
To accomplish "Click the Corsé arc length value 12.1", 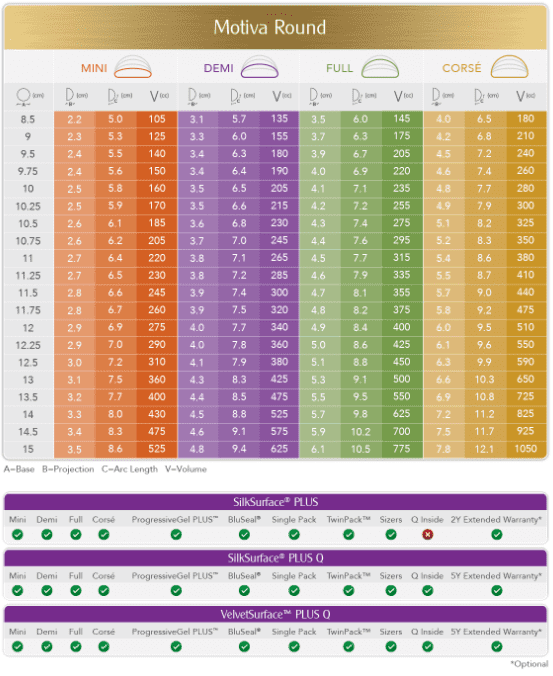I will pyautogui.click(x=484, y=449).
